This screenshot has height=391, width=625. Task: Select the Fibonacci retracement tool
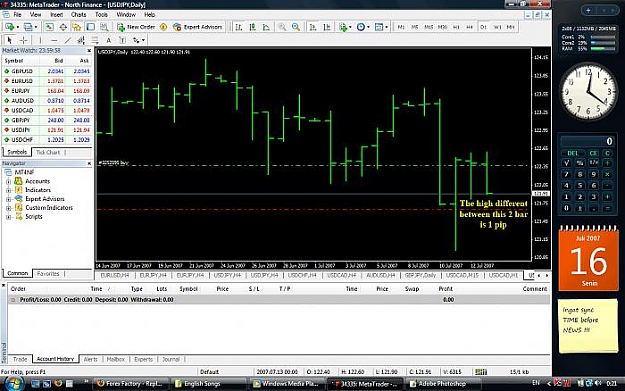click(95, 40)
